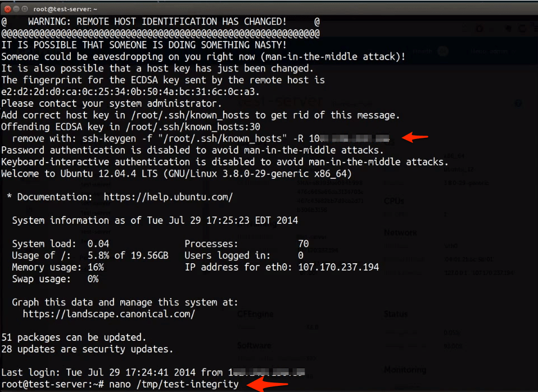Image resolution: width=538 pixels, height=392 pixels.
Task: Expand the CPUs section
Action: tap(394, 201)
